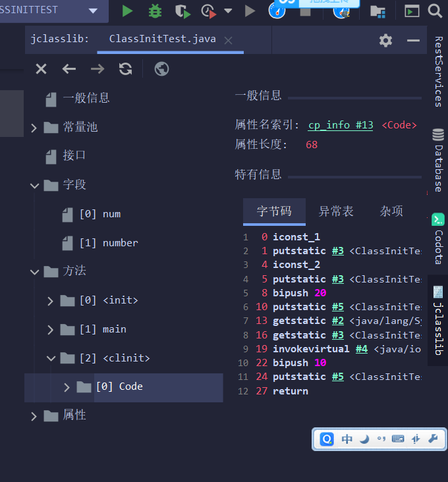Open the run configuration dropdown
The image size is (448, 482).
(x=93, y=11)
